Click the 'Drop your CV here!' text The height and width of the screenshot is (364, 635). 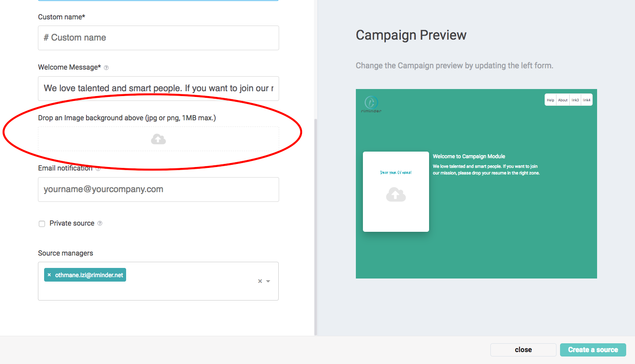396,172
